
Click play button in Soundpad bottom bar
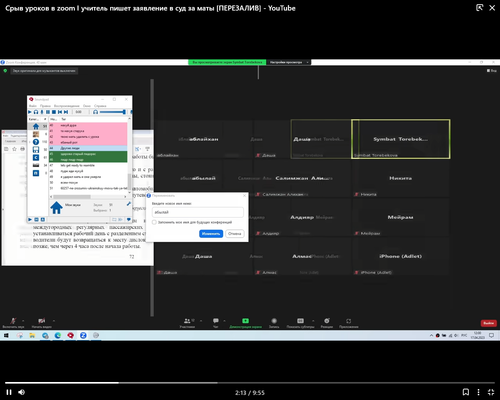[30, 219]
